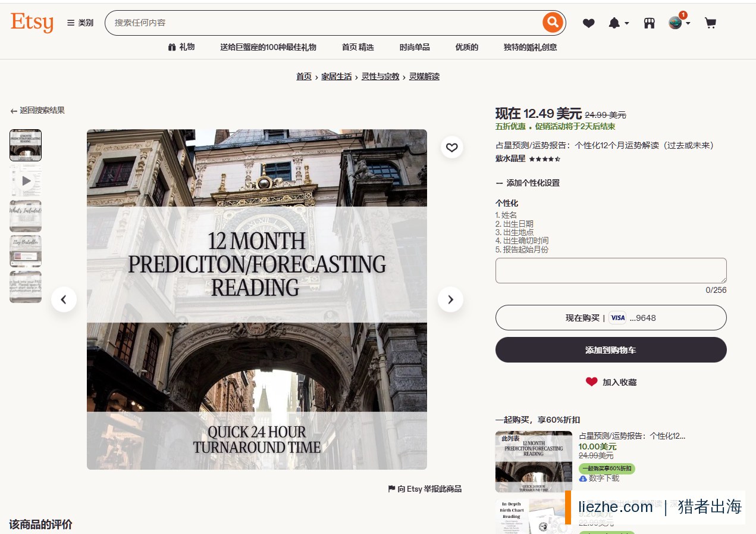
Task: Click 添加到购物车 button
Action: click(611, 350)
